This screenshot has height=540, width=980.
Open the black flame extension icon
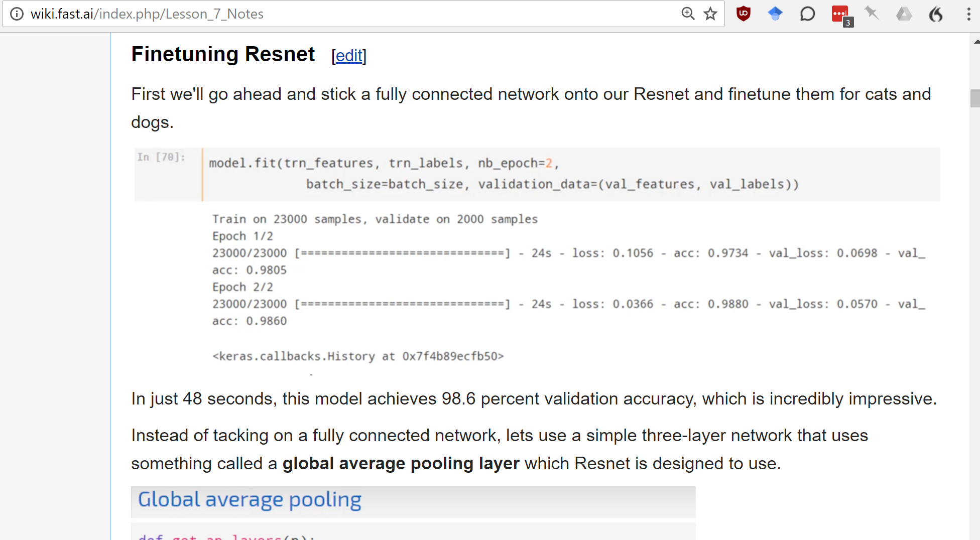pyautogui.click(x=936, y=14)
